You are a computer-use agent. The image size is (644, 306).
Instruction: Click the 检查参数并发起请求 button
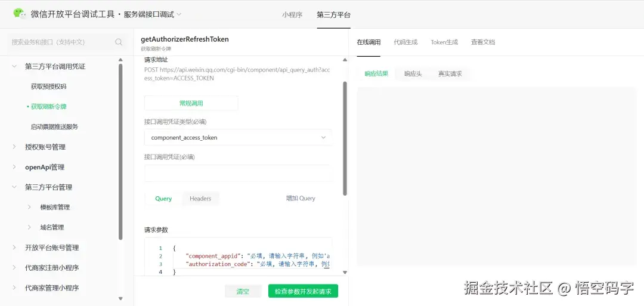point(303,291)
